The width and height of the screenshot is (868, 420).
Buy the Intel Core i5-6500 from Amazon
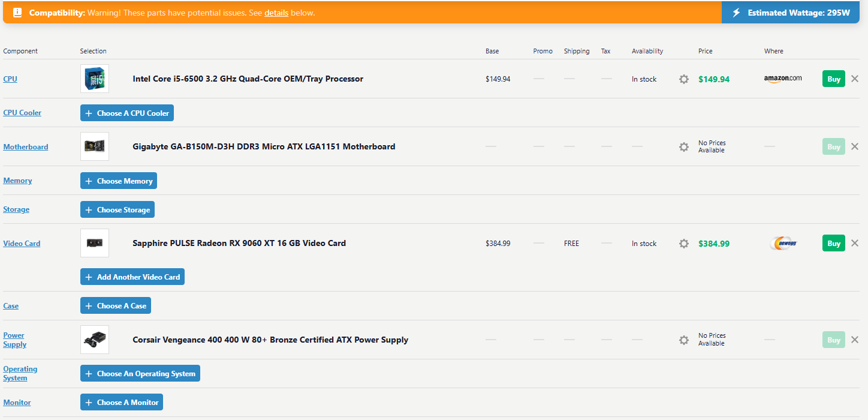tap(834, 79)
